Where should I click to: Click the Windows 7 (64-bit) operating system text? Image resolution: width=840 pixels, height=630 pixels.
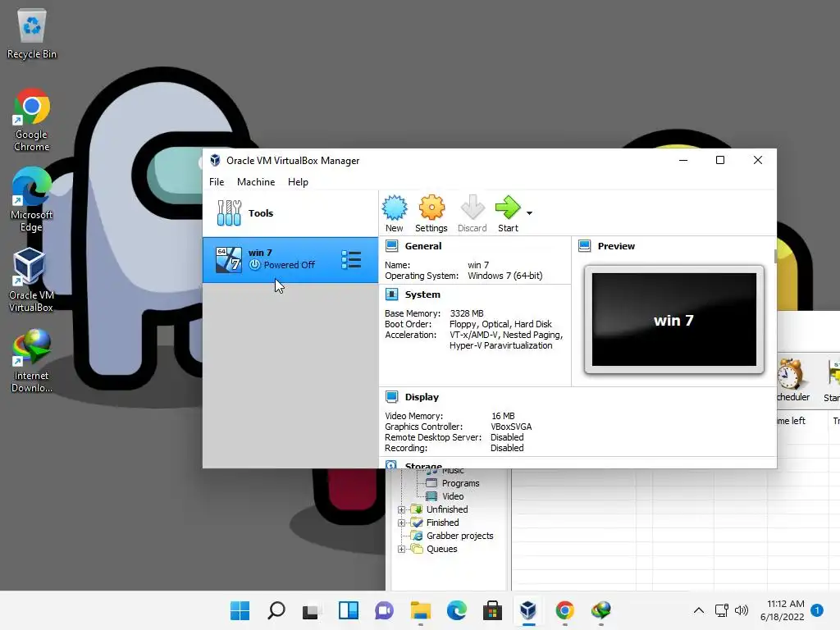(x=505, y=276)
